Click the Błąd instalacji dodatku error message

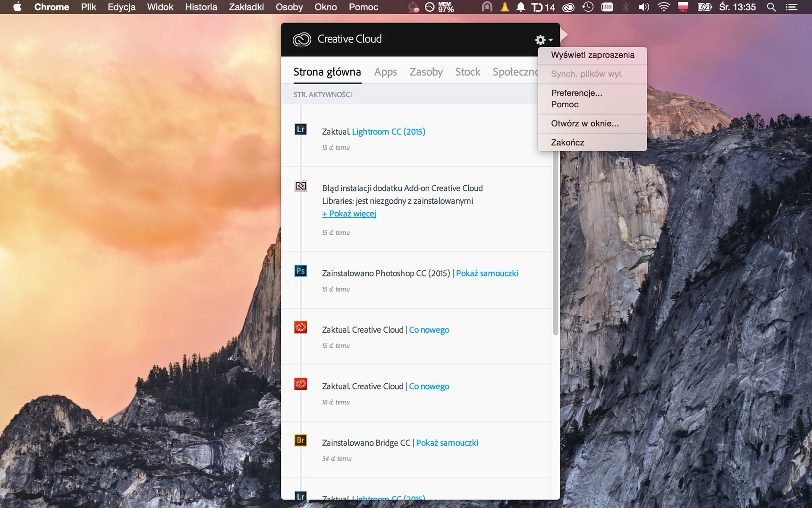(402, 194)
